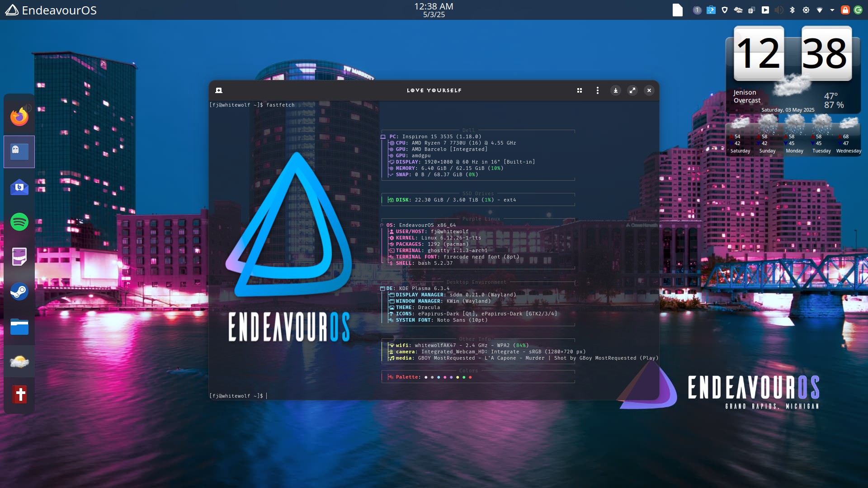Open Firefox from the dock
Image resolution: width=868 pixels, height=488 pixels.
tap(19, 117)
